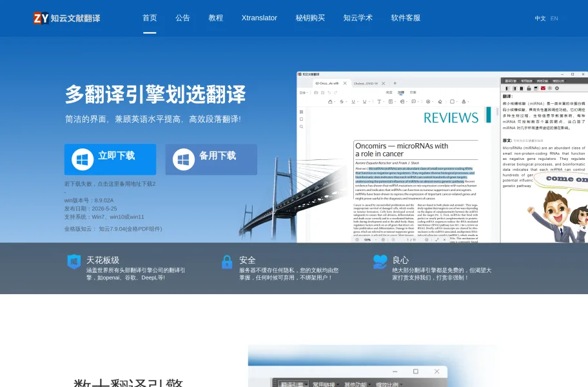588x387 pixels.
Task: Click the 支持系统：Win7、win10或win11 line
Action: 104,217
